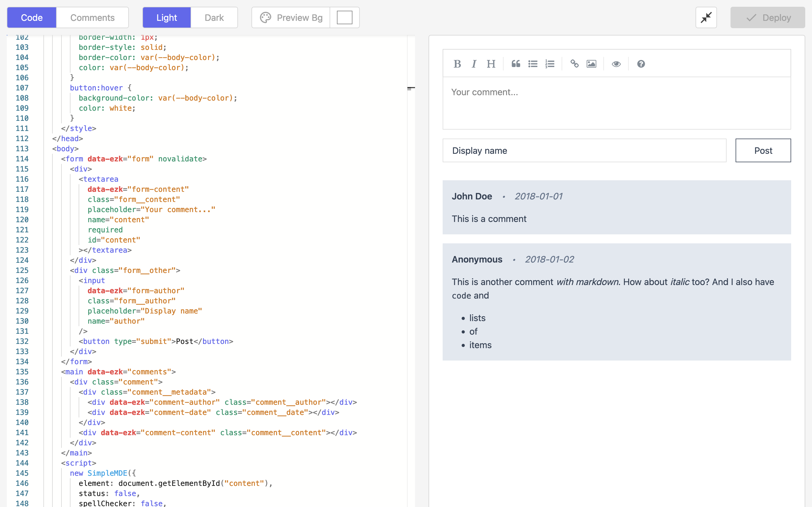
Task: Insert a blockquote in the comment editor
Action: coord(516,63)
